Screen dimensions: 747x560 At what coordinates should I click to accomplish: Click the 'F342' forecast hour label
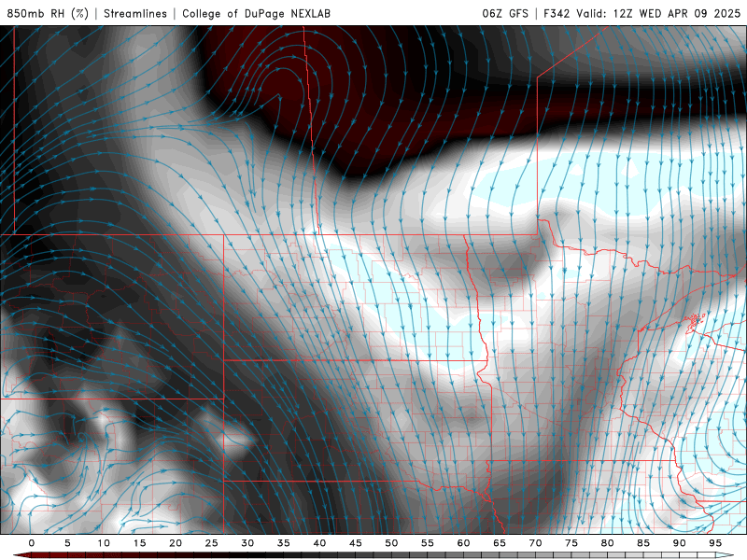(557, 13)
